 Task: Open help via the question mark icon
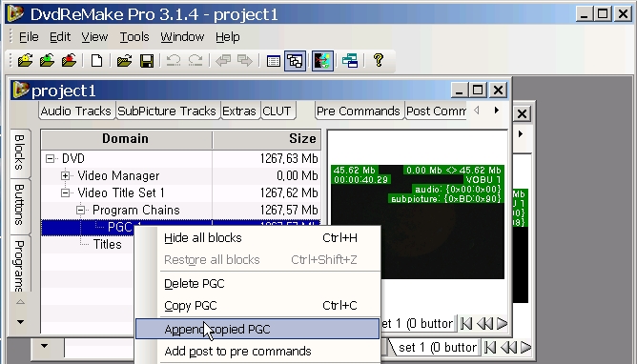pyautogui.click(x=379, y=60)
